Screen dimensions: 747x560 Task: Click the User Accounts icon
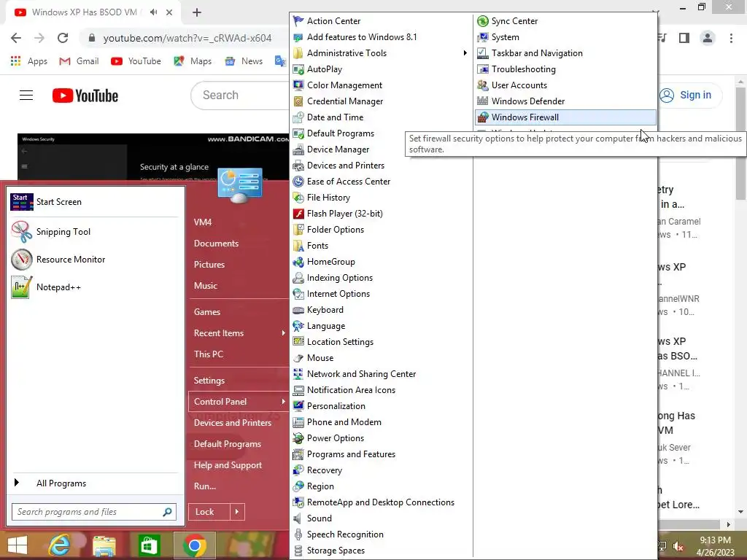pyautogui.click(x=483, y=85)
